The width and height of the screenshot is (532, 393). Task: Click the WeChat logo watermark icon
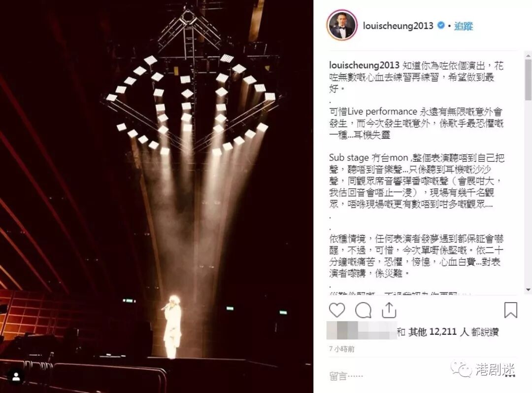click(461, 369)
